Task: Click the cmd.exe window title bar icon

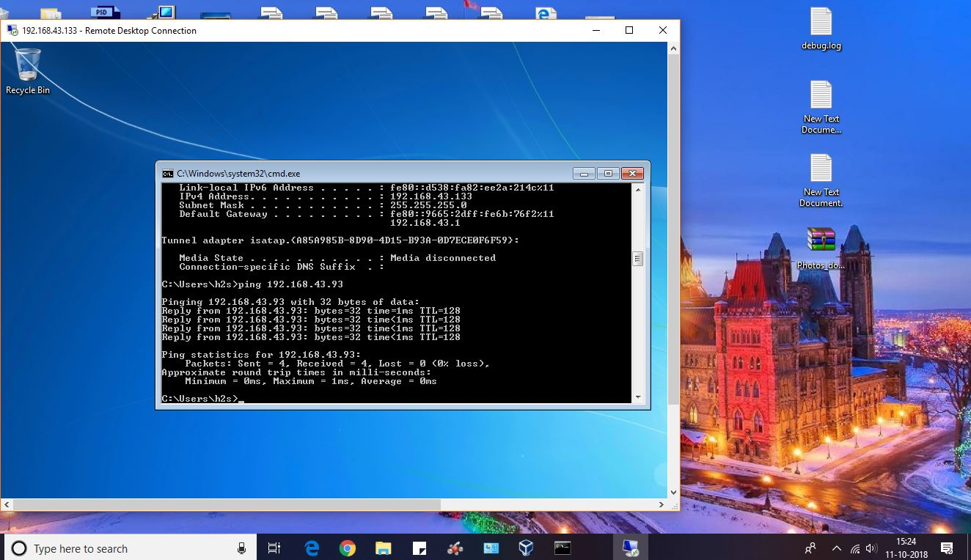Action: point(168,174)
